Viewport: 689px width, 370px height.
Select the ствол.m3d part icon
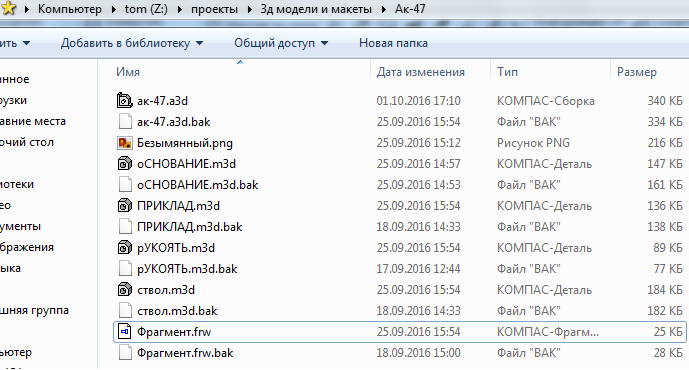125,290
